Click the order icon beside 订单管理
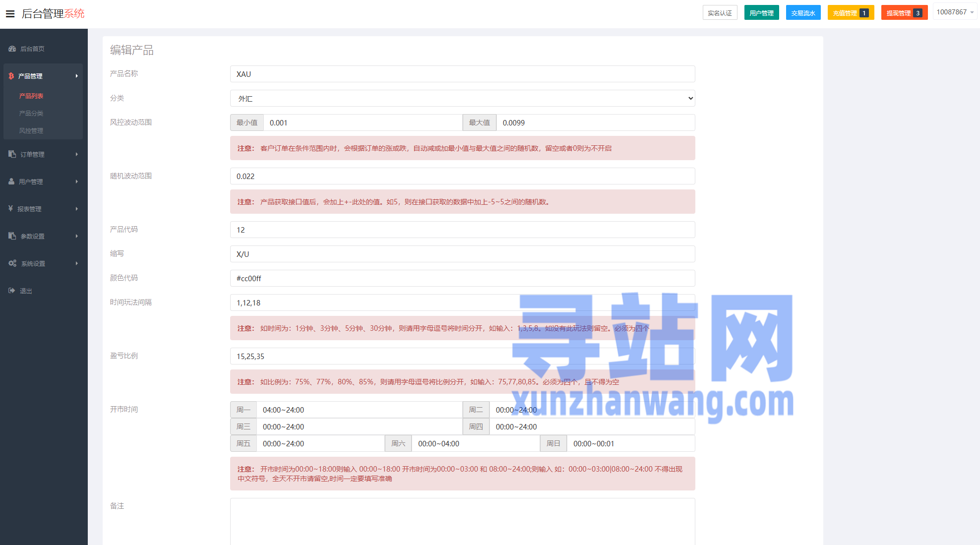 click(12, 154)
